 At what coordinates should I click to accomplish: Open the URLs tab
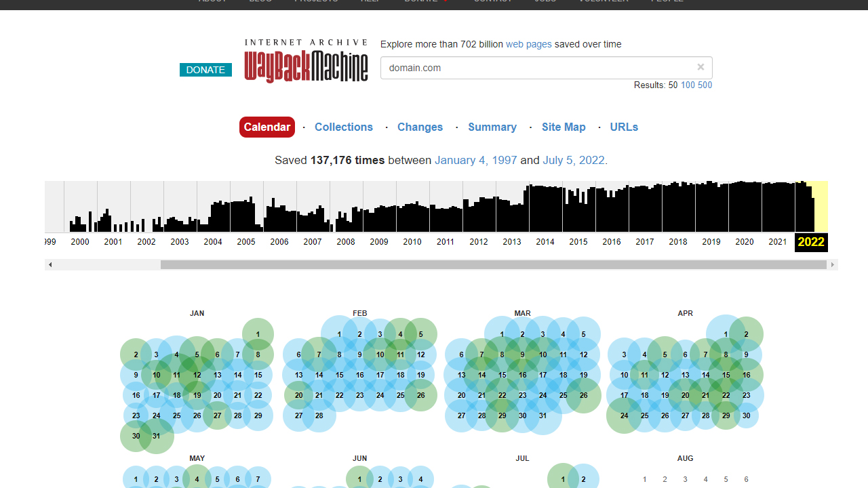[624, 127]
